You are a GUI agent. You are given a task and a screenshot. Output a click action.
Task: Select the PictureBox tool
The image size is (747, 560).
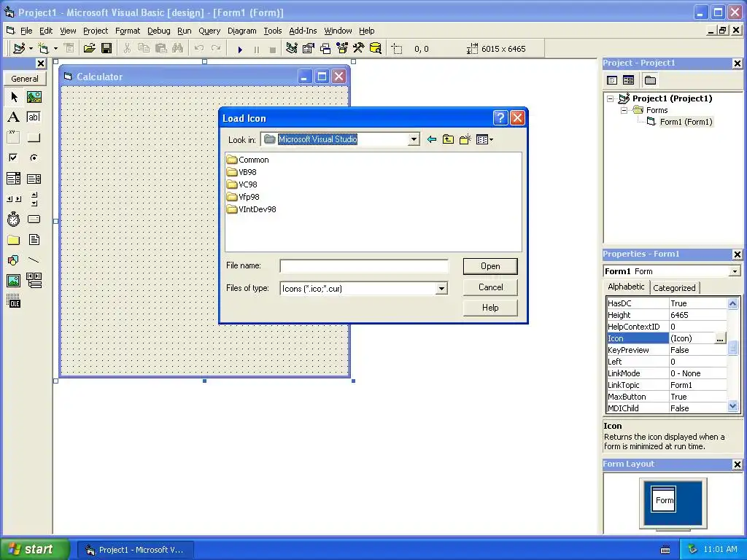[x=34, y=97]
